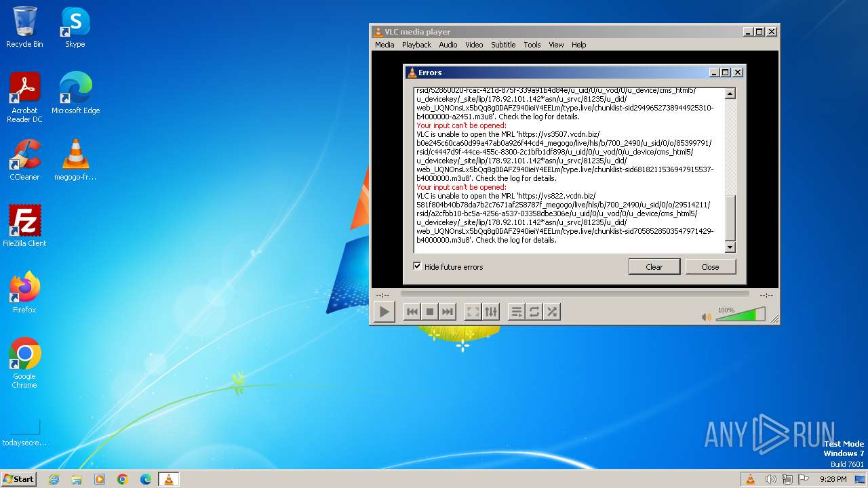868x488 pixels.
Task: Toggle random shuffle playback
Action: (552, 312)
